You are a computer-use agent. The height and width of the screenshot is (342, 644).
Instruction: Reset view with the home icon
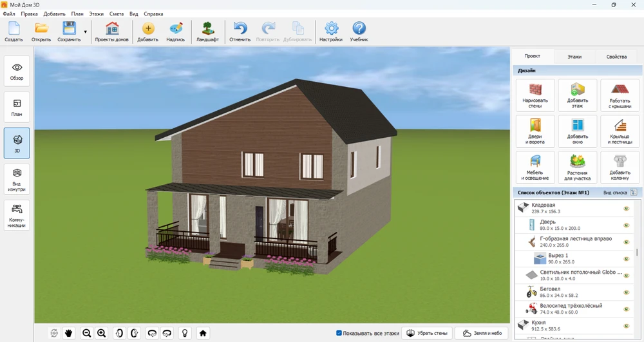tap(203, 333)
